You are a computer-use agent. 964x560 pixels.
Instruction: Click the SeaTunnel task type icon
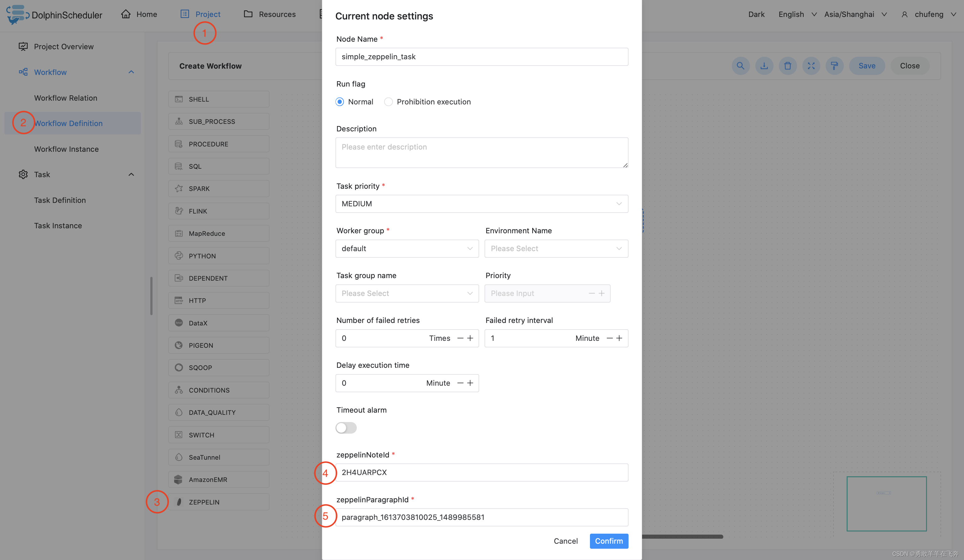(178, 457)
